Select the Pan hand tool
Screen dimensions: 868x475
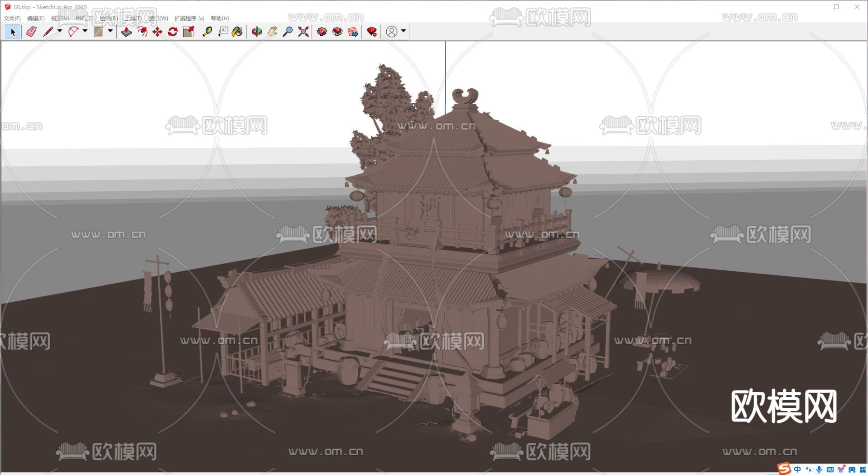click(272, 32)
